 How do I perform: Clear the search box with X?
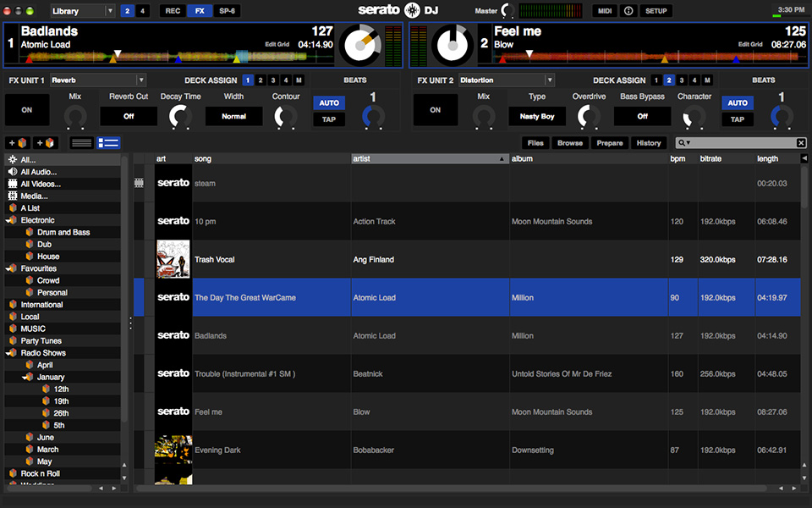coord(801,143)
